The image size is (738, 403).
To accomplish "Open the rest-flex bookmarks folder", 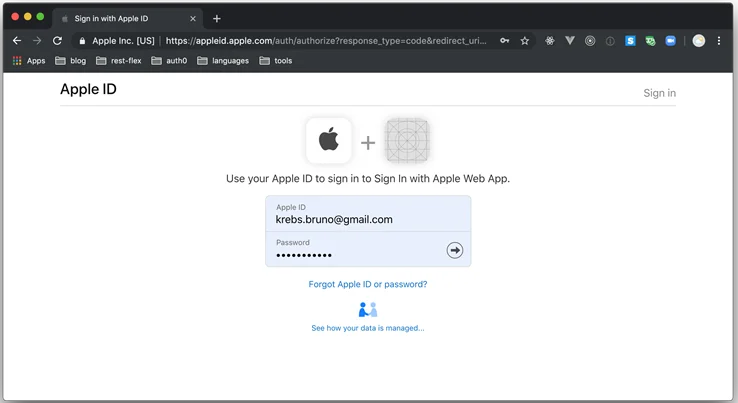I will tap(119, 61).
